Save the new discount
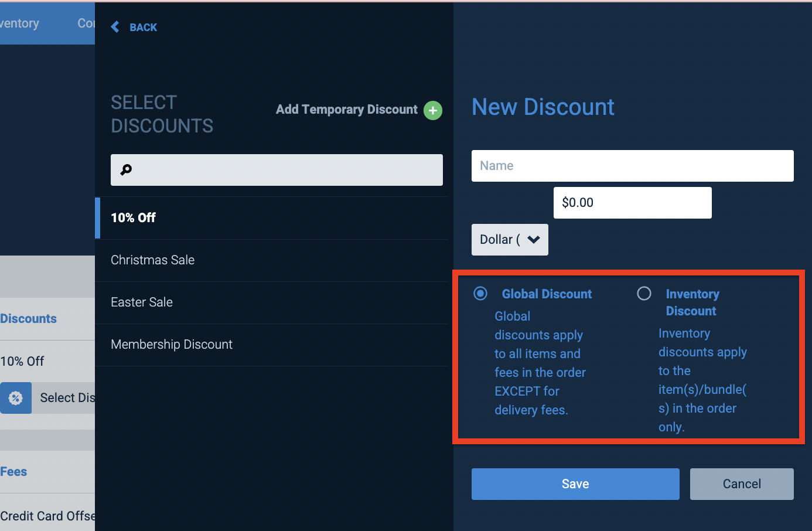The image size is (812, 531). (575, 484)
